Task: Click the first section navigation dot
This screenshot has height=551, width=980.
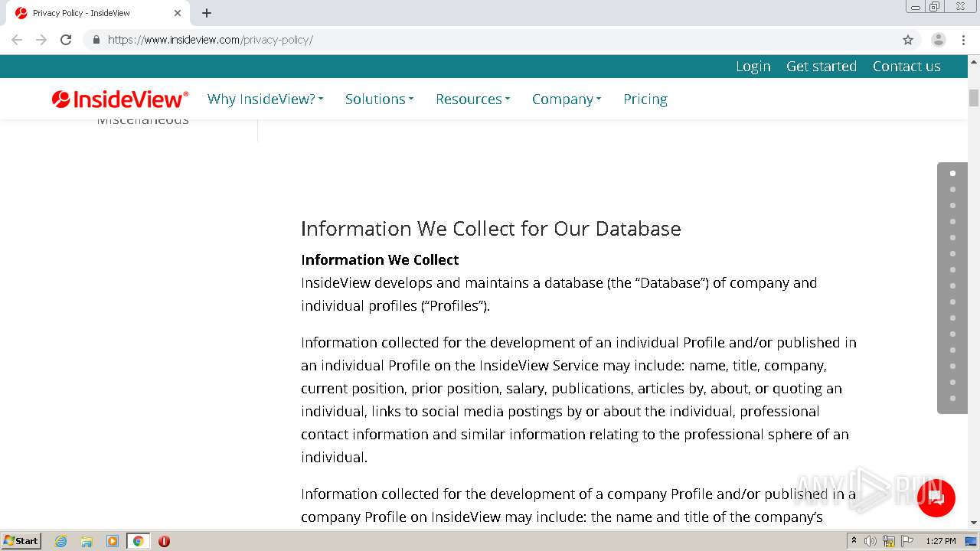Action: [952, 173]
